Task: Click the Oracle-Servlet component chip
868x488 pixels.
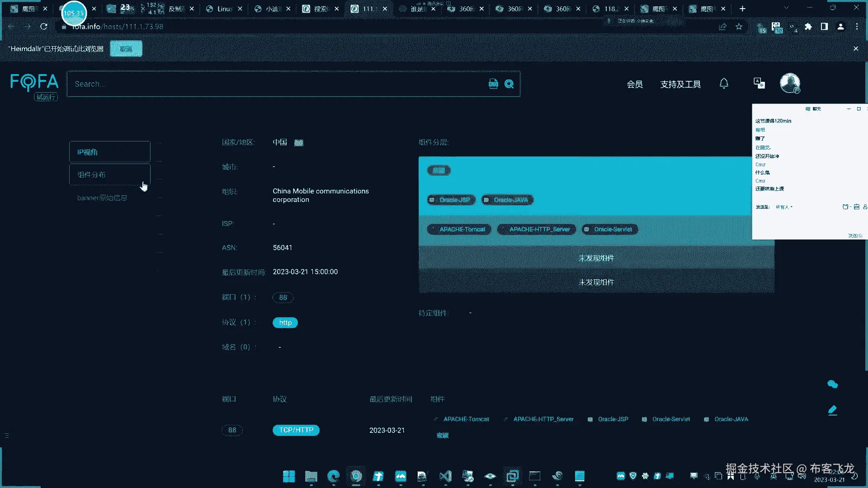Action: click(610, 230)
